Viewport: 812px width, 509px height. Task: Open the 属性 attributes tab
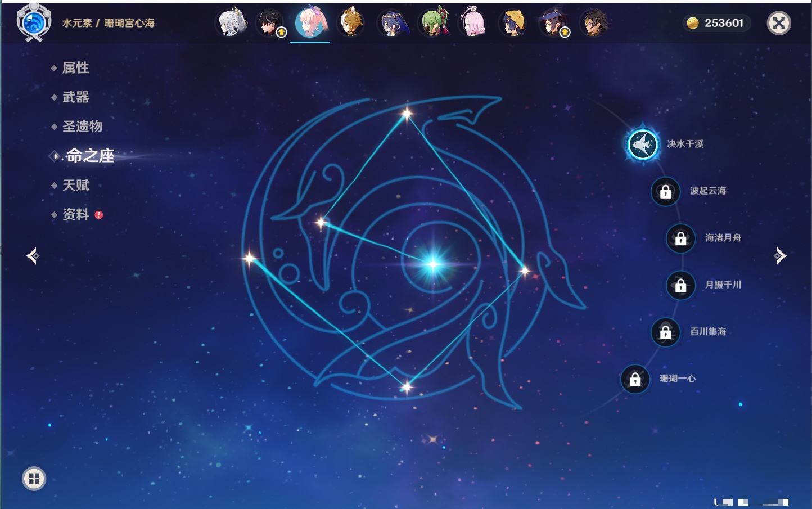(75, 68)
